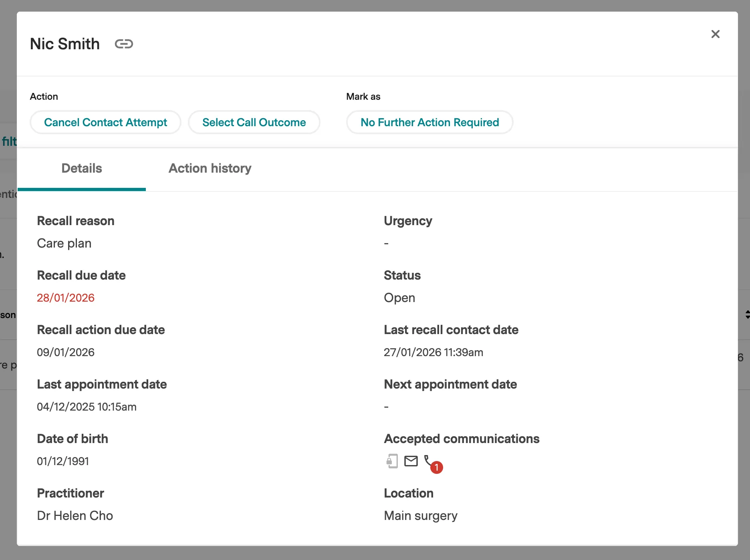Select the Details tab
750x560 pixels.
click(x=82, y=168)
